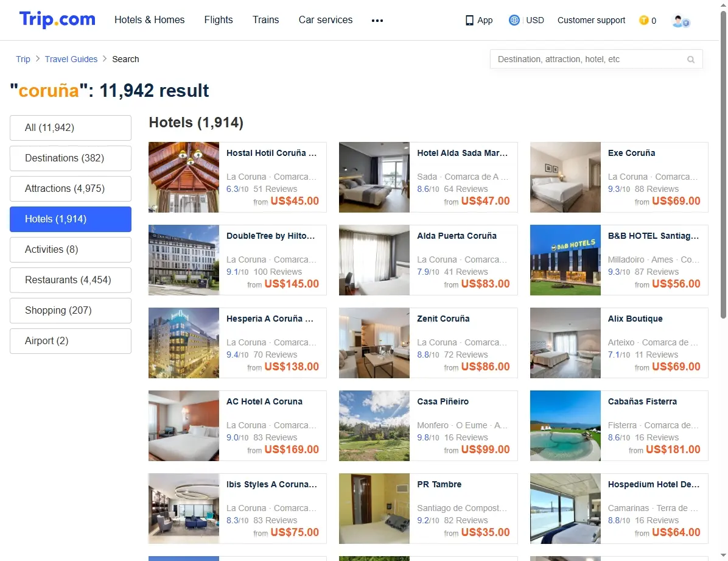Select Airport (2) filter
Viewport: 728px width, 561px height.
[x=71, y=340]
